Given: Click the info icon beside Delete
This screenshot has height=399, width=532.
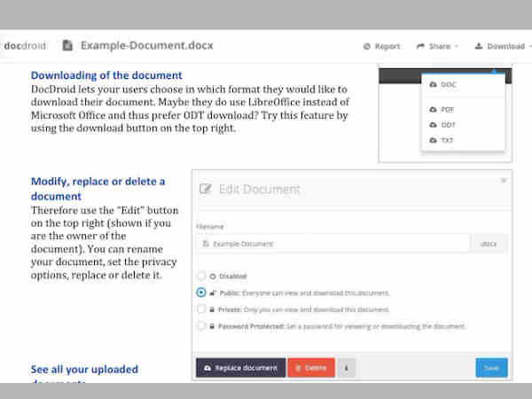Looking at the screenshot, I should [346, 367].
